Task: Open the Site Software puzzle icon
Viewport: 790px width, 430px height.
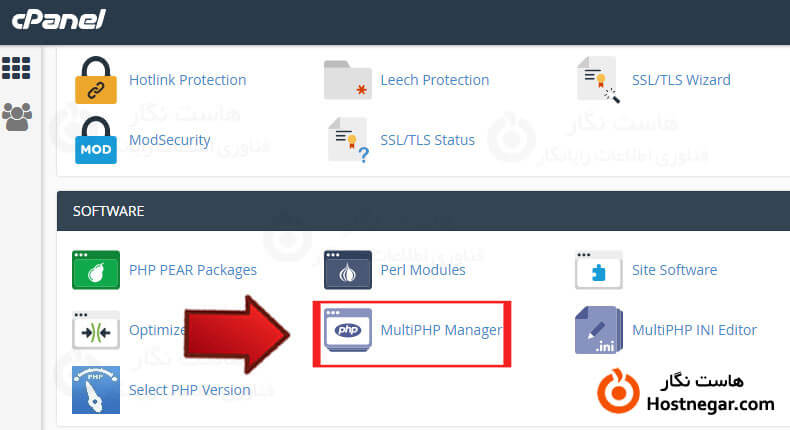Action: point(598,270)
